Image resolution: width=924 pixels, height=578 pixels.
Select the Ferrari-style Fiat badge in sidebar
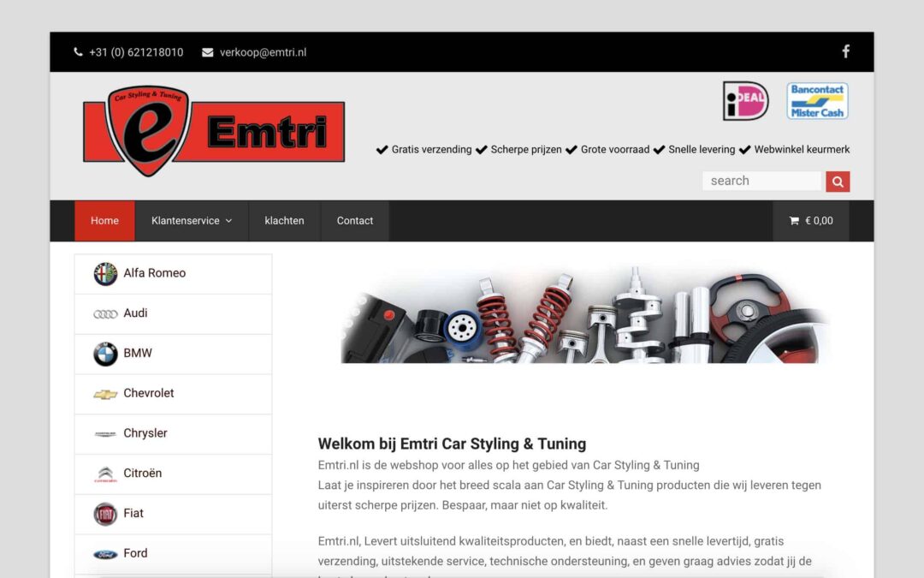point(104,513)
